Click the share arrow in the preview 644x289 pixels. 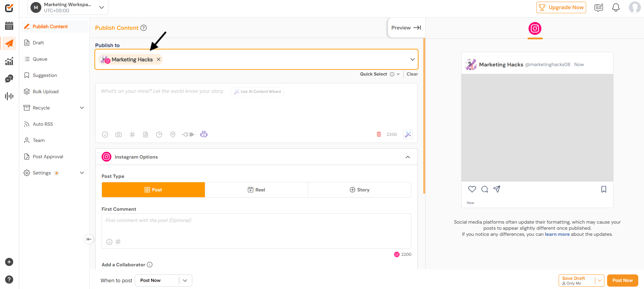click(497, 189)
